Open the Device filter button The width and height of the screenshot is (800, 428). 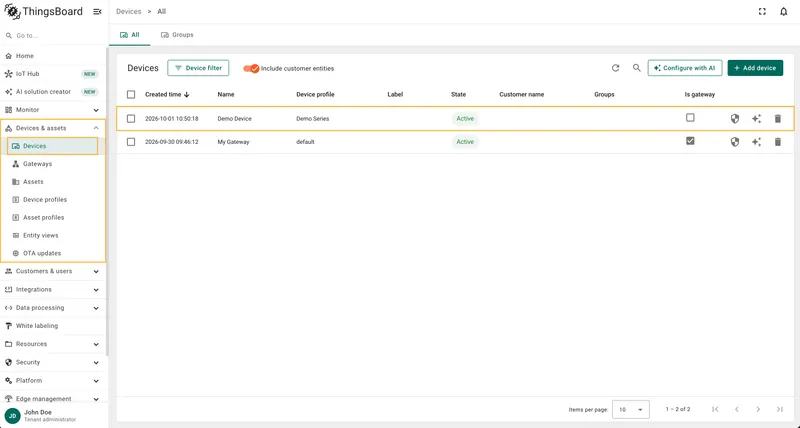(198, 68)
